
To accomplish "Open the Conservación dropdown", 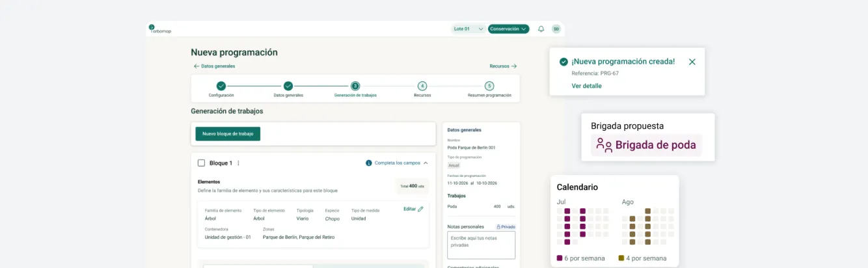I will (508, 29).
